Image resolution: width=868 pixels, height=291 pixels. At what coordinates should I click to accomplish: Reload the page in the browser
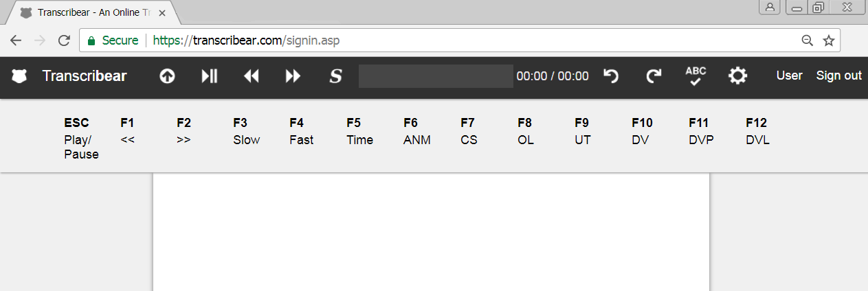64,40
